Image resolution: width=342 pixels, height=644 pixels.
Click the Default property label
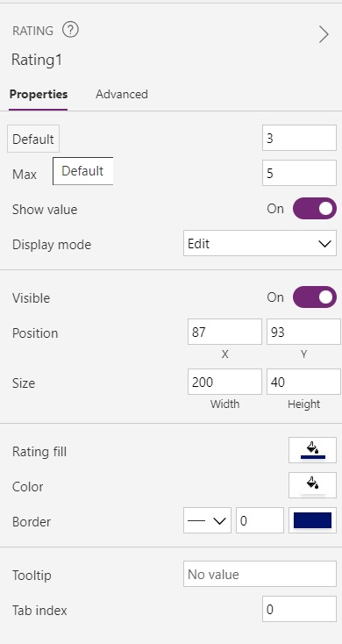click(33, 139)
